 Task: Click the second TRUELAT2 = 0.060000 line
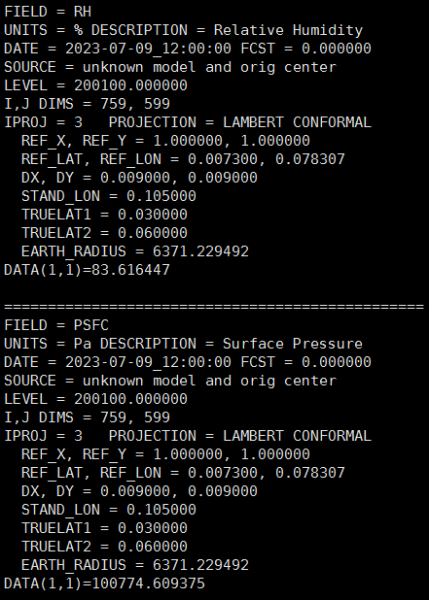tap(104, 546)
